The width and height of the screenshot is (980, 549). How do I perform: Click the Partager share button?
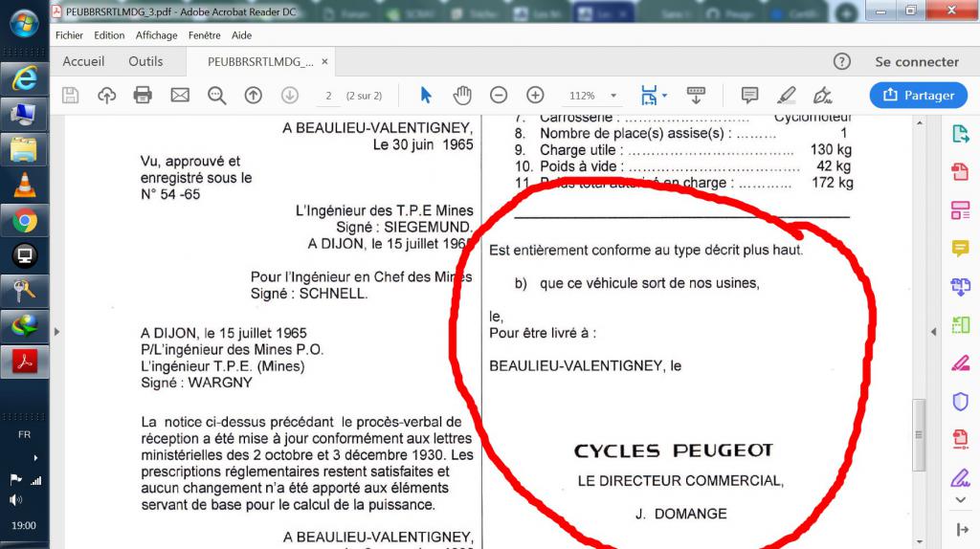[x=918, y=95]
